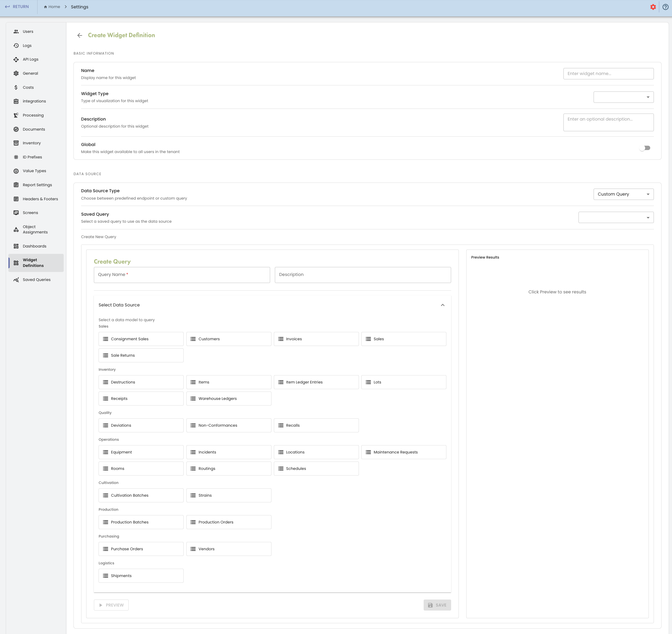Viewport: 672px width, 634px height.
Task: Click the Query Name input field
Action: 182,275
